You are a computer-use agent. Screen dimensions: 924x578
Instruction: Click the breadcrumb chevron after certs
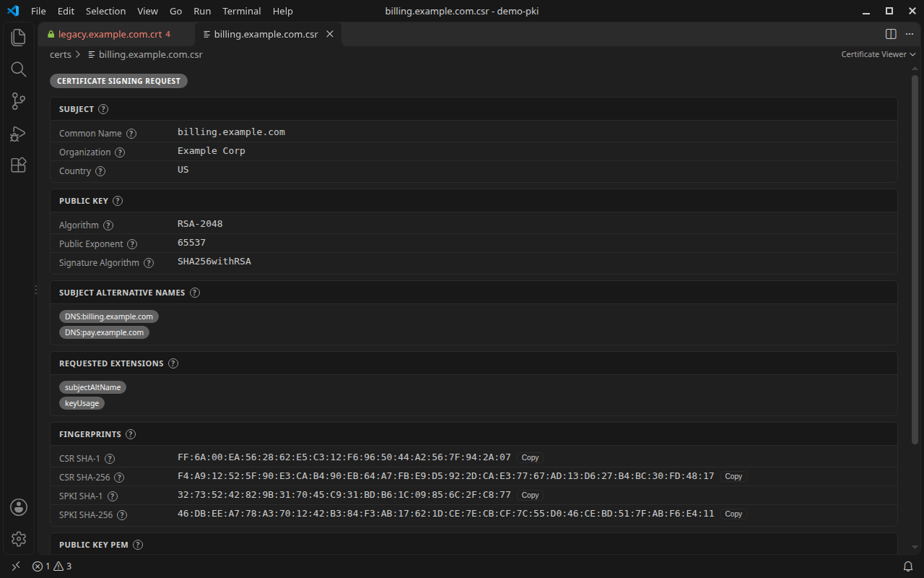(x=78, y=54)
